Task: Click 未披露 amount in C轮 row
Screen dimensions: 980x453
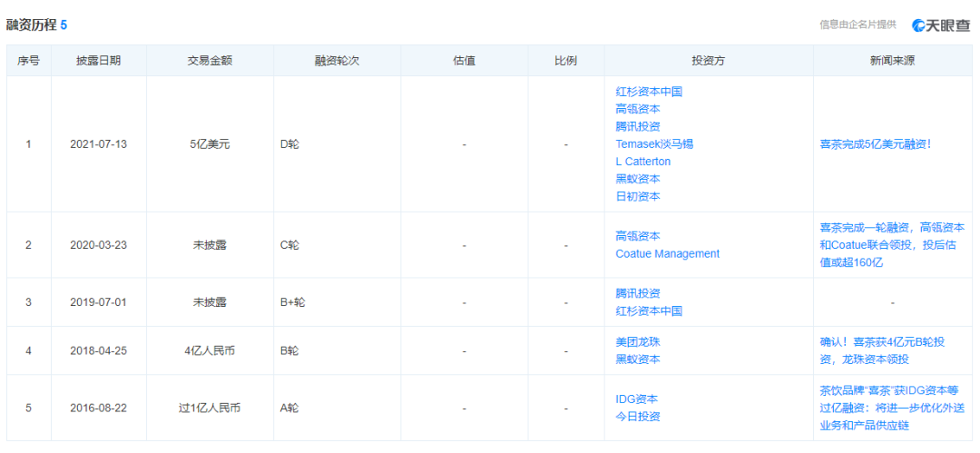Action: pos(210,244)
